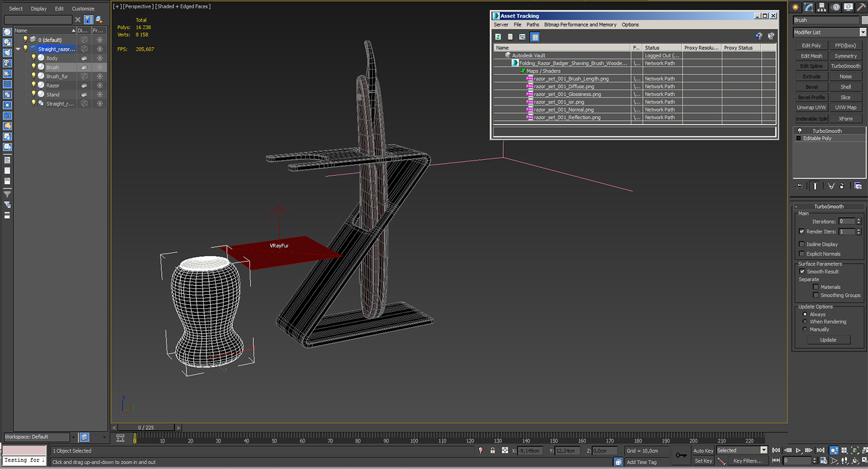Click the time slider showing 0 / 225
Image resolution: width=868 pixels, height=469 pixels.
click(145, 427)
